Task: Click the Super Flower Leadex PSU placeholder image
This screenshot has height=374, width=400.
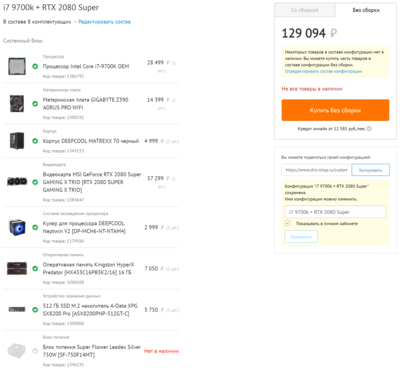Action: (17, 351)
